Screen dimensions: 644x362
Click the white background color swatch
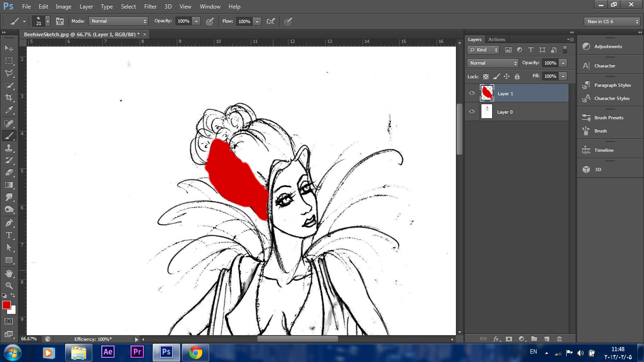pos(13,311)
